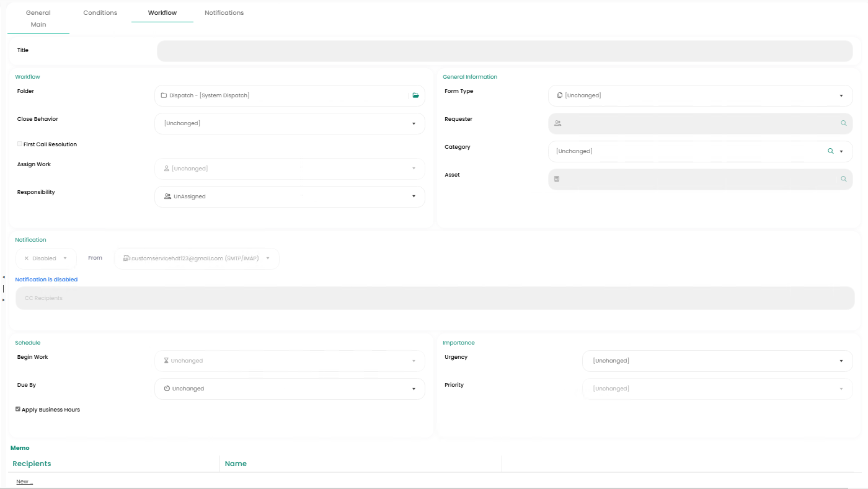Image resolution: width=868 pixels, height=489 pixels.
Task: Click the asset icon inside Asset field
Action: (557, 178)
